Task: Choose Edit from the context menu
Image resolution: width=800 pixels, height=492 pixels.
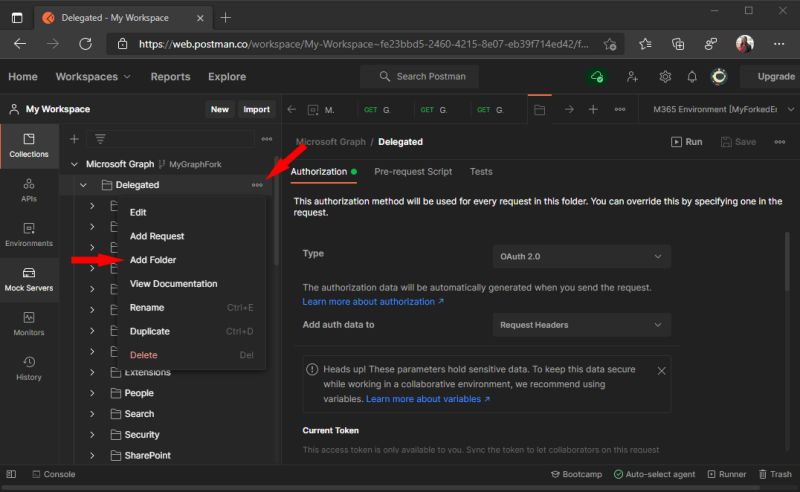Action: click(192, 212)
